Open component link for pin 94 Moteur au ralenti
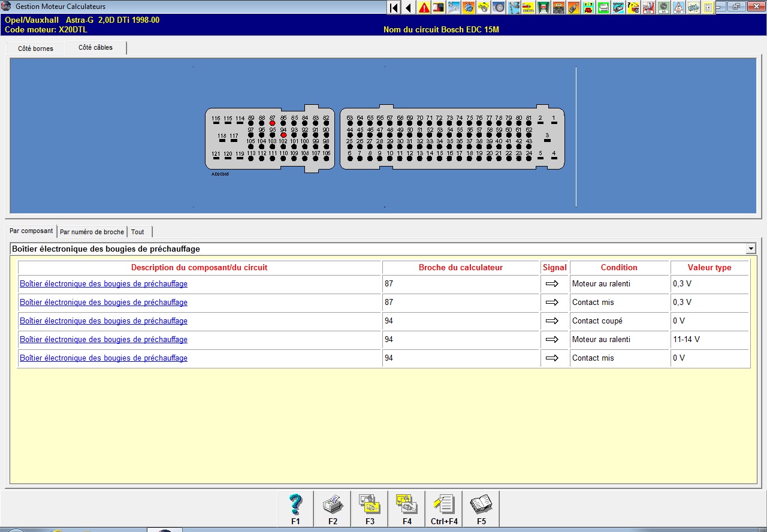This screenshot has height=532, width=767. tap(104, 340)
